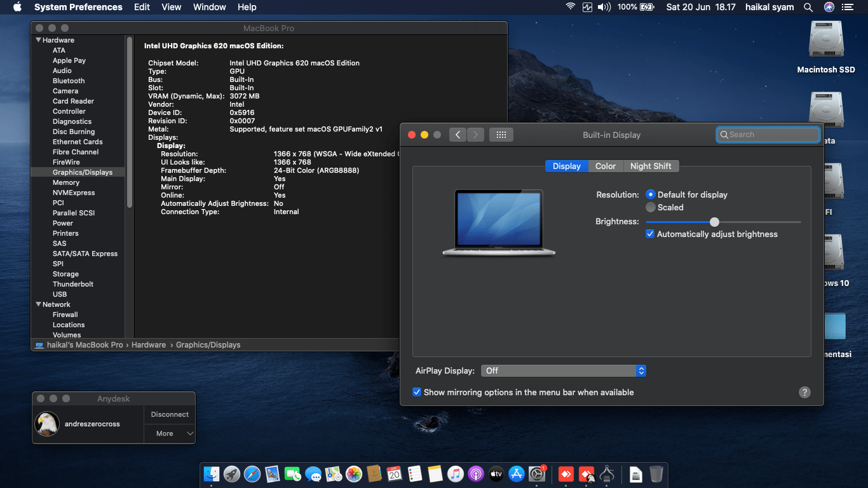Click Disconnect in the Anydesk window
Viewport: 868px width, 488px height.
(x=170, y=414)
